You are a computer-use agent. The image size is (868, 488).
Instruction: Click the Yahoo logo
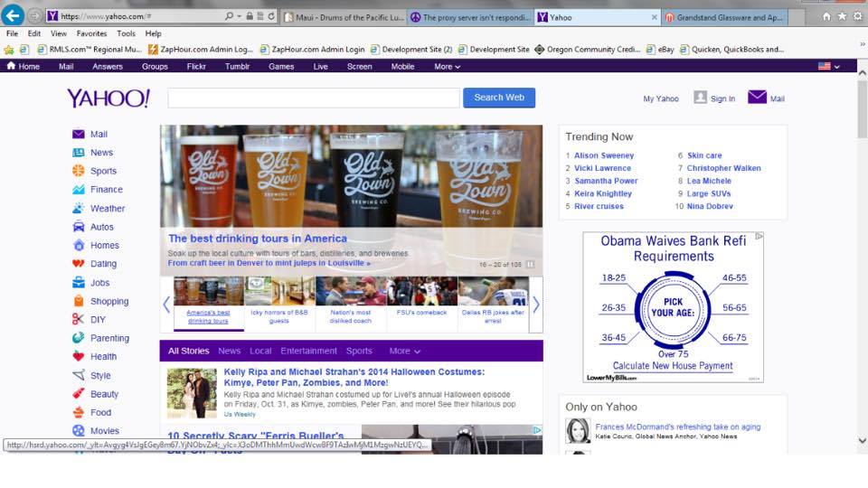108,98
